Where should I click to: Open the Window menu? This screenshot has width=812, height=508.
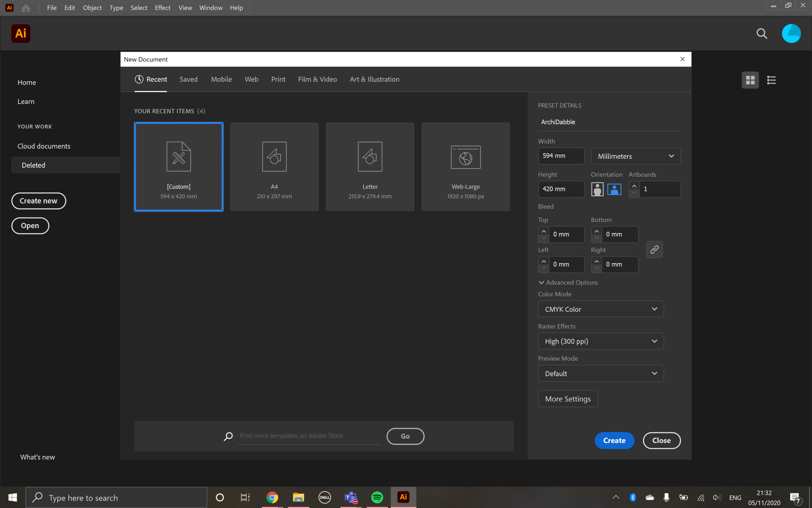point(211,8)
